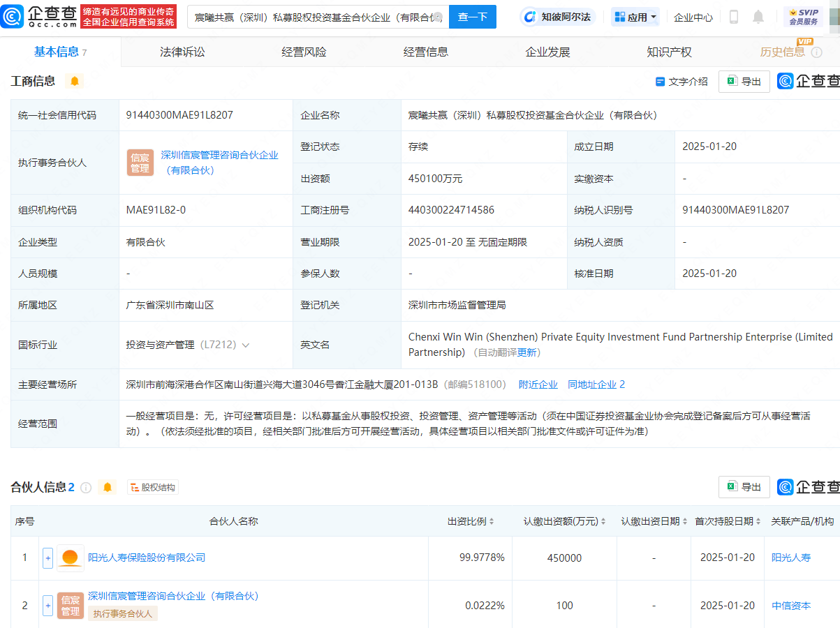The height and width of the screenshot is (628, 840).
Task: Switch to 企业发展 tab
Action: tap(547, 52)
